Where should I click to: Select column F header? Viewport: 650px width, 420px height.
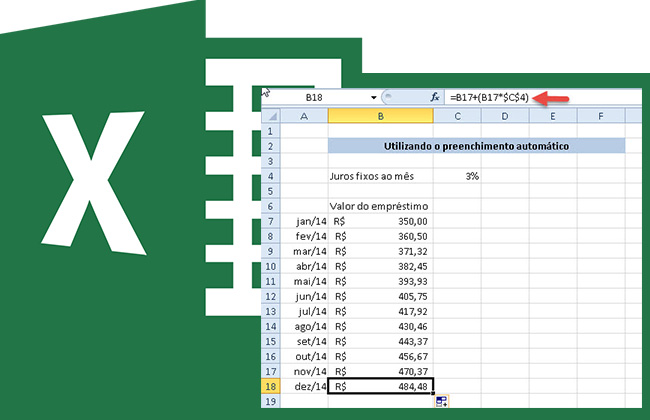[x=601, y=116]
